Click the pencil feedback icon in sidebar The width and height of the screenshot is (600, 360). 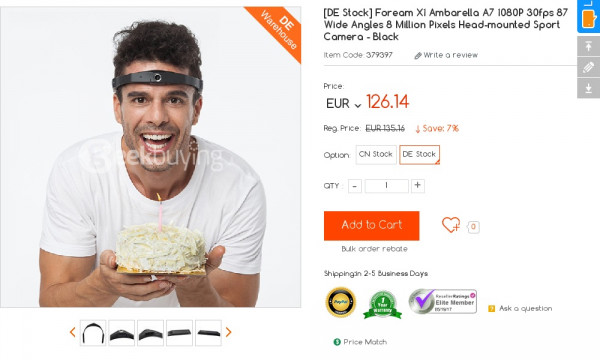[589, 67]
